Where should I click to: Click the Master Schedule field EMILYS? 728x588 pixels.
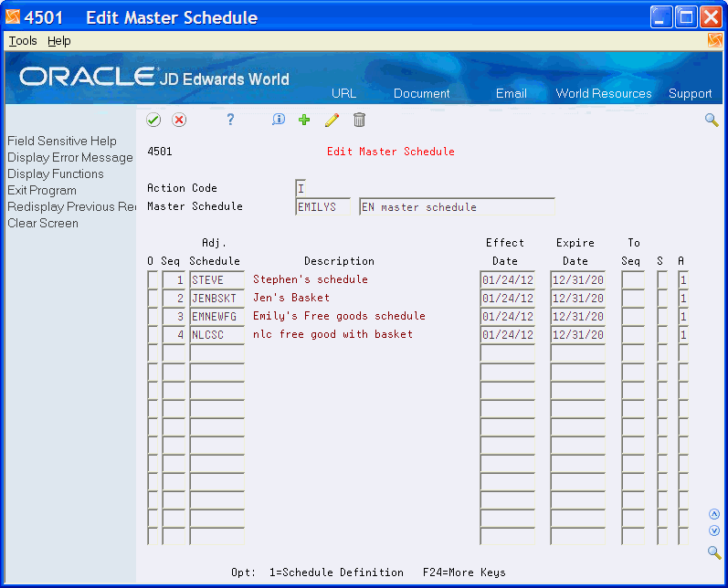pos(322,206)
